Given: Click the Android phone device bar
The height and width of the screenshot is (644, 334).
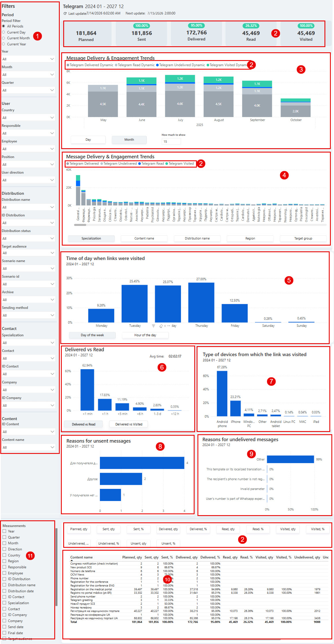Looking at the screenshot, I should [222, 394].
